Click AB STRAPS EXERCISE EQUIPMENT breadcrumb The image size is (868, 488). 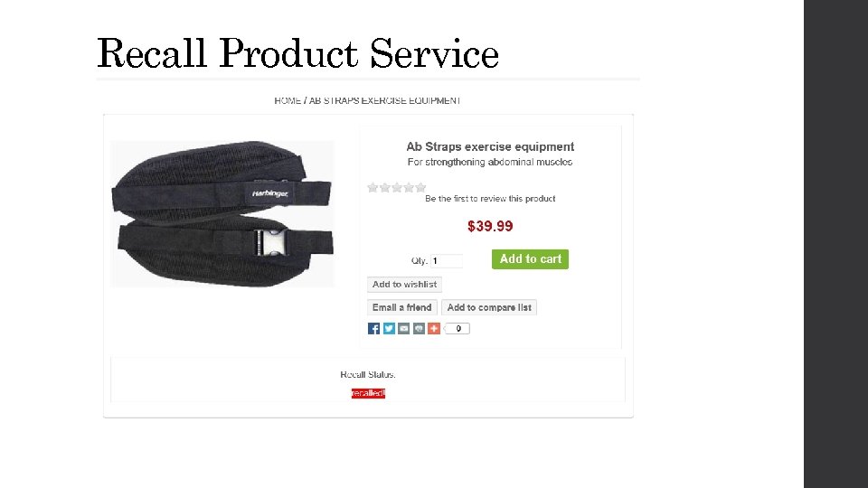[385, 100]
